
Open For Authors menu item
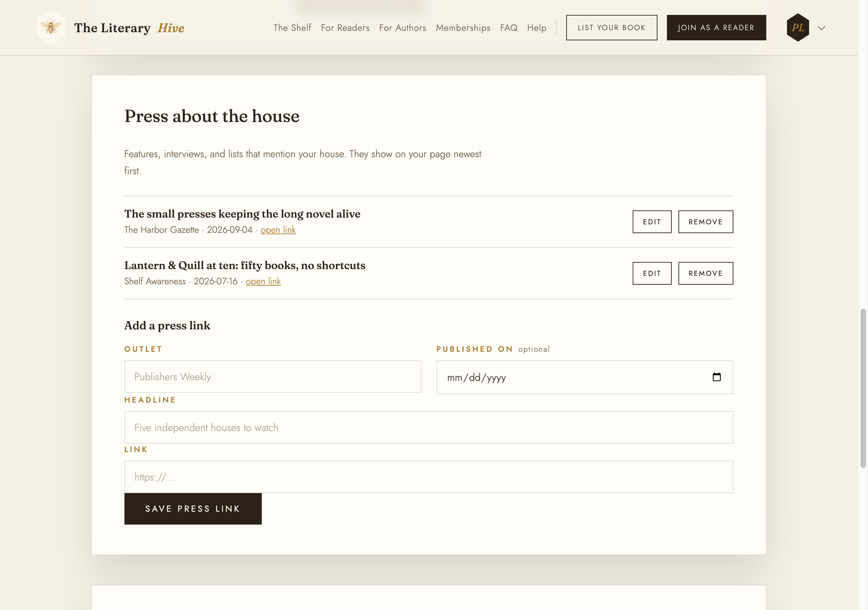coord(402,27)
